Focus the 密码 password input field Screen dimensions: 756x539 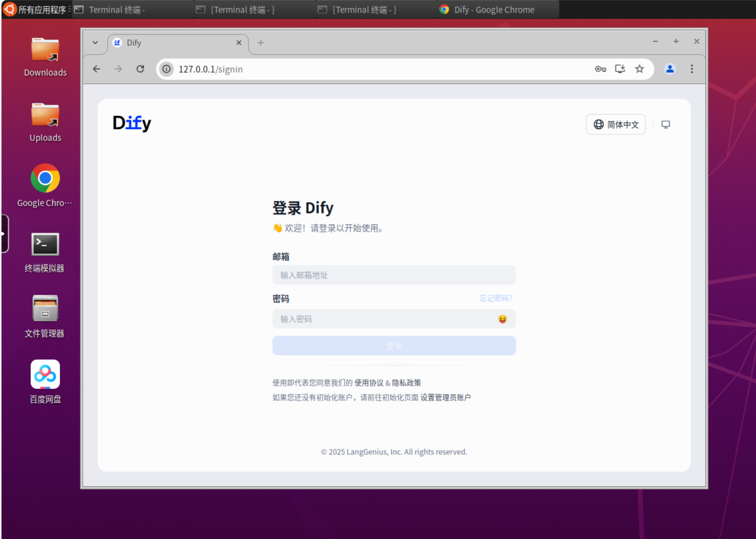[394, 319]
